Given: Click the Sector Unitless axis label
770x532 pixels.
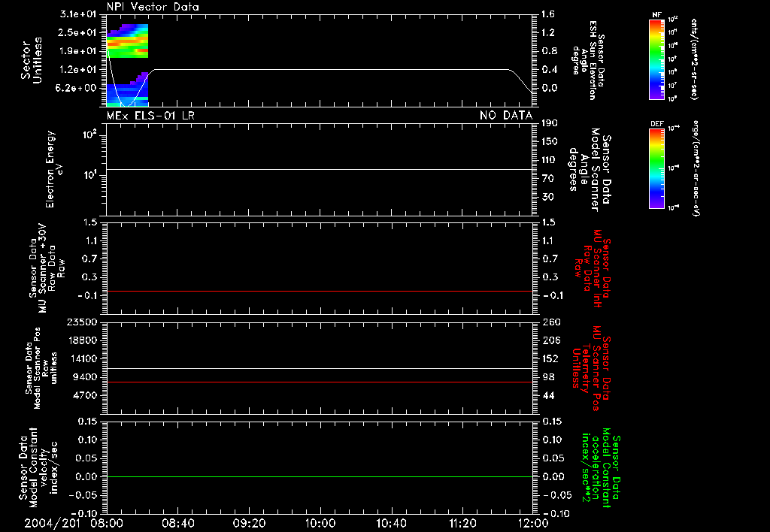Looking at the screenshot, I should 32,60.
